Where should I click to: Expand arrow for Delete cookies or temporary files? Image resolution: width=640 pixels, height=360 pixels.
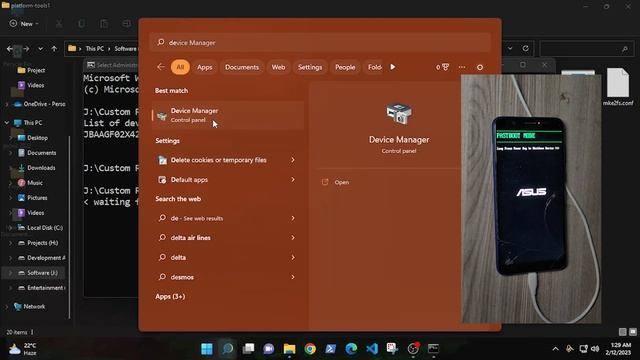coord(293,160)
